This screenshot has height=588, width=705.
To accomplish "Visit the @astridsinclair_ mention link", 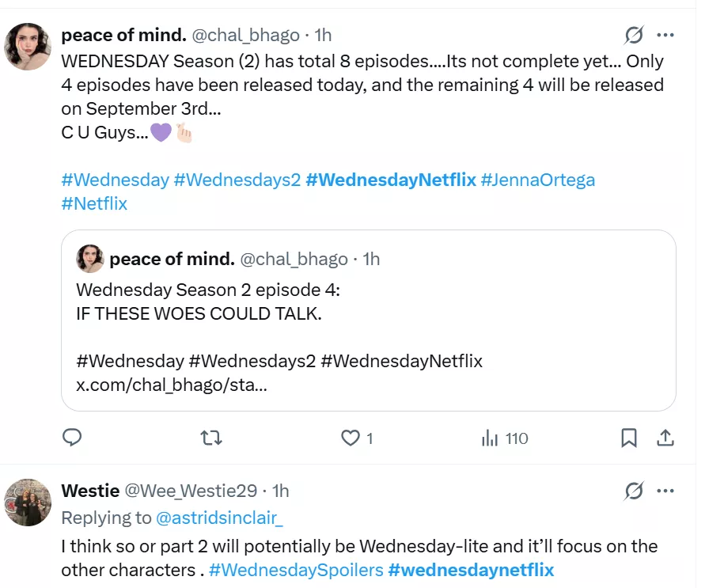I will [220, 518].
